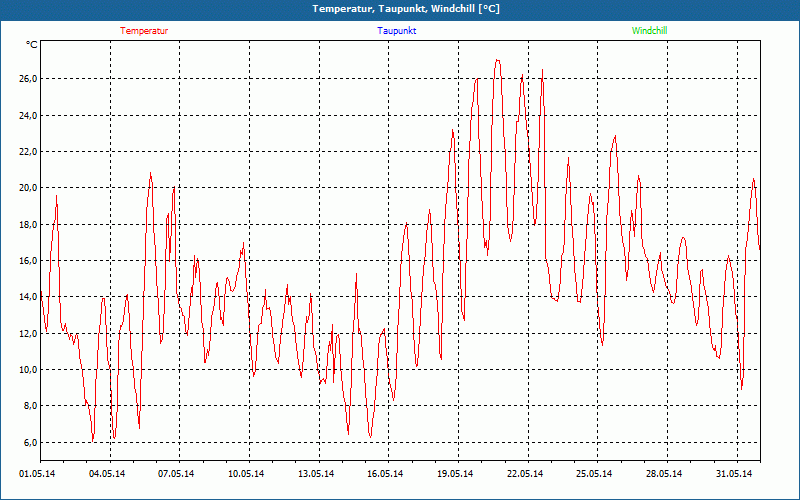Click the 6,0 y-axis value
The width and height of the screenshot is (800, 500).
click(x=30, y=443)
